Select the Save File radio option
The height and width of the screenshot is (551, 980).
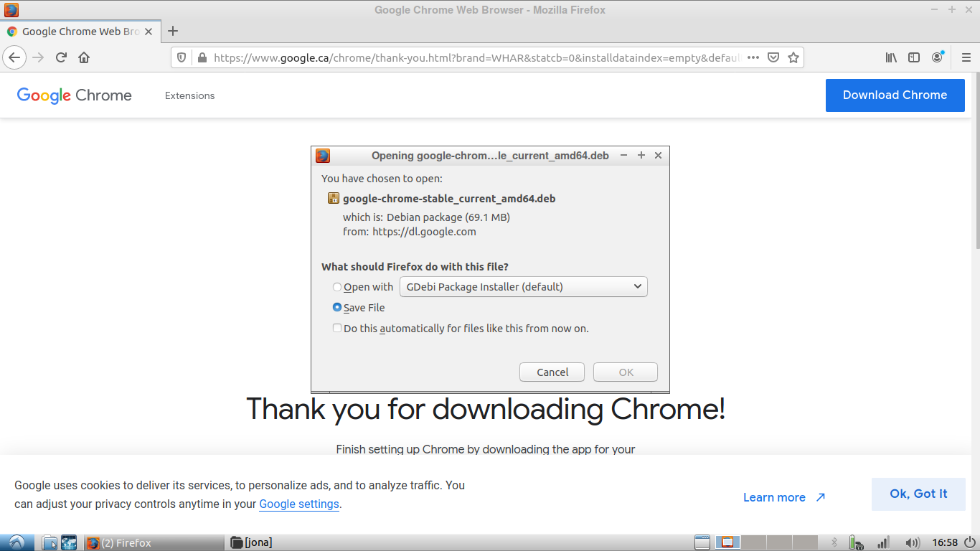[337, 307]
